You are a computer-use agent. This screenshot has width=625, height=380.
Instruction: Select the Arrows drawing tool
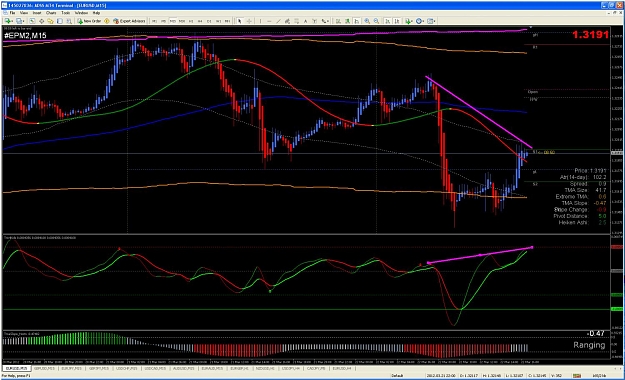pyautogui.click(x=323, y=21)
